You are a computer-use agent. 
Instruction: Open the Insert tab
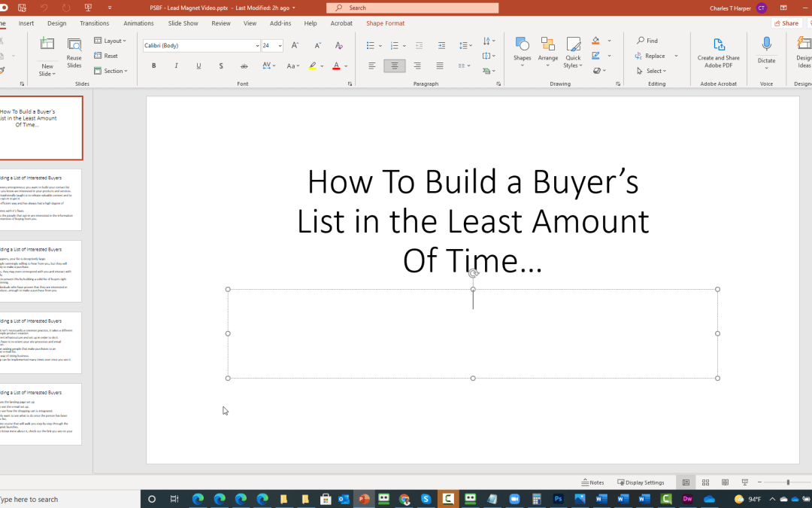click(x=26, y=23)
